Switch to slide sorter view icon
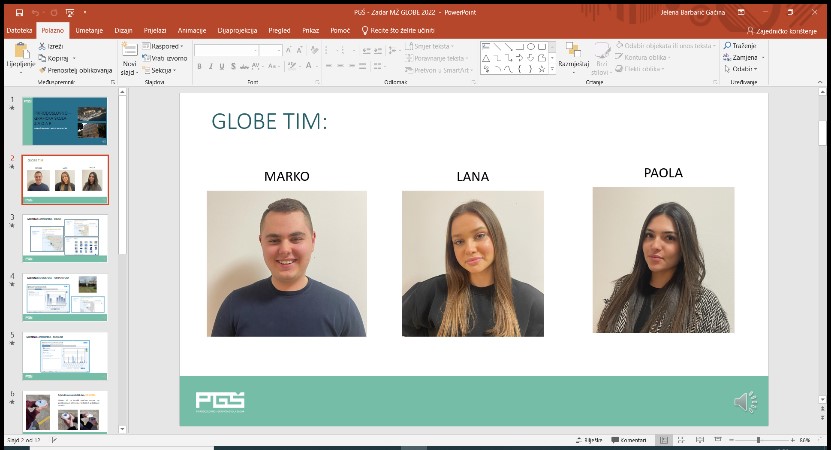Image resolution: width=831 pixels, height=450 pixels. pyautogui.click(x=682, y=440)
